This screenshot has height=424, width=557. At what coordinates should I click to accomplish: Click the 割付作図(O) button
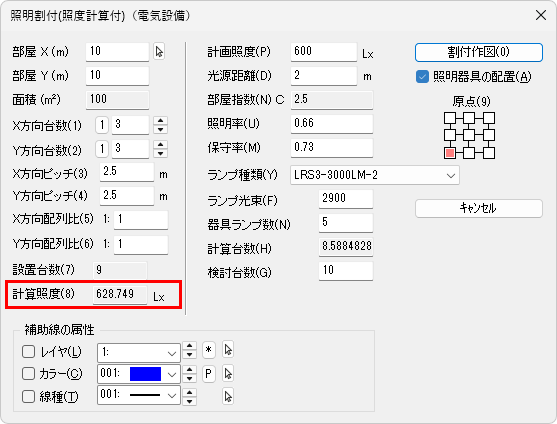[x=478, y=53]
